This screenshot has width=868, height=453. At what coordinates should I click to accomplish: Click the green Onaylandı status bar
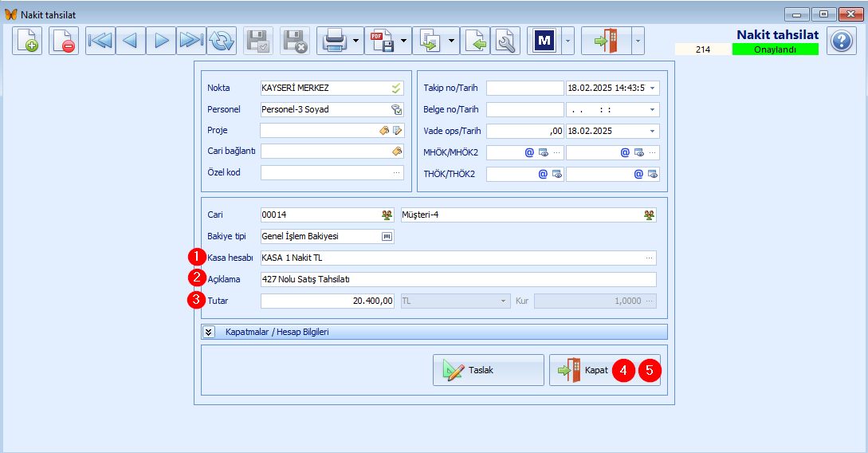[x=775, y=49]
